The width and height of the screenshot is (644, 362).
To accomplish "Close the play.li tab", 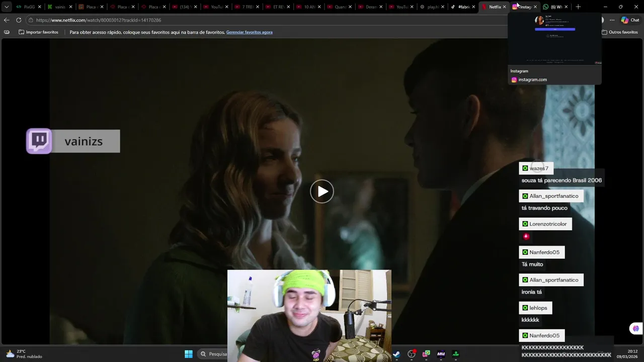I will tap(443, 7).
